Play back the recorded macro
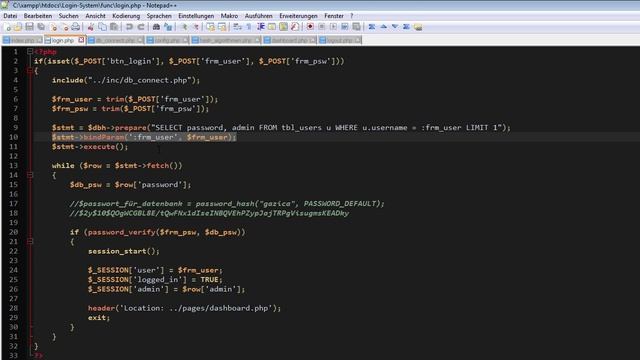This screenshot has height=360, width=640. (333, 27)
